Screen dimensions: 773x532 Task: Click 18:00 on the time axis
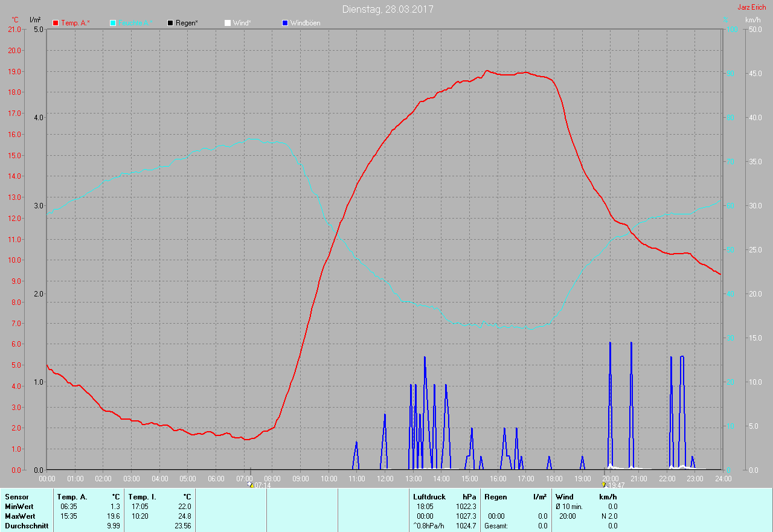coord(554,478)
